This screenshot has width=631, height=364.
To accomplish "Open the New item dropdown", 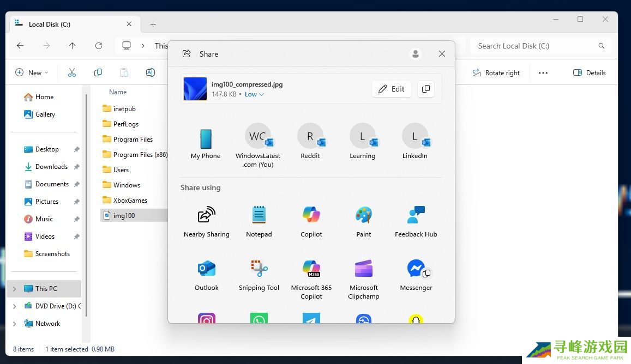I will pyautogui.click(x=32, y=72).
